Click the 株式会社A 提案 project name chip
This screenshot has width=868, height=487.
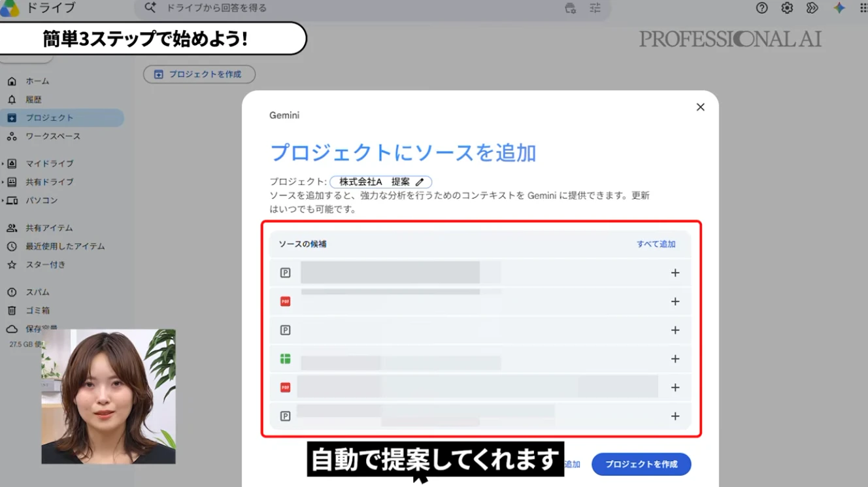click(380, 182)
